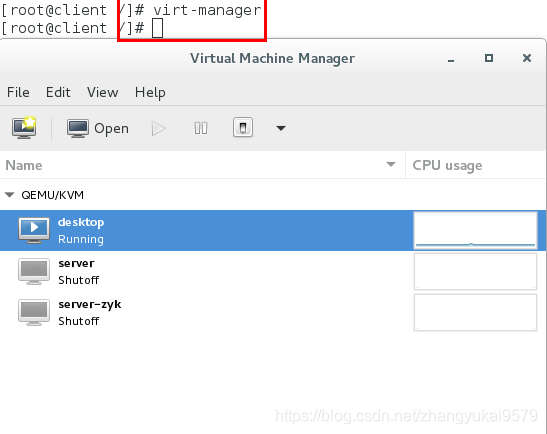Run the virtual machine play icon
547x434 pixels.
pyautogui.click(x=159, y=128)
